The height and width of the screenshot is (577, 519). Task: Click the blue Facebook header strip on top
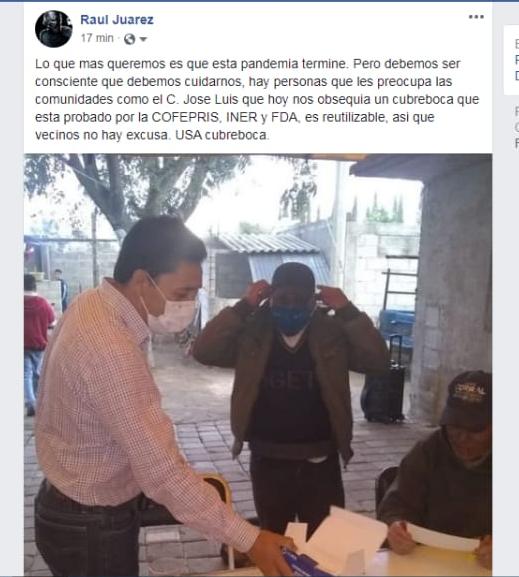(260, 1)
